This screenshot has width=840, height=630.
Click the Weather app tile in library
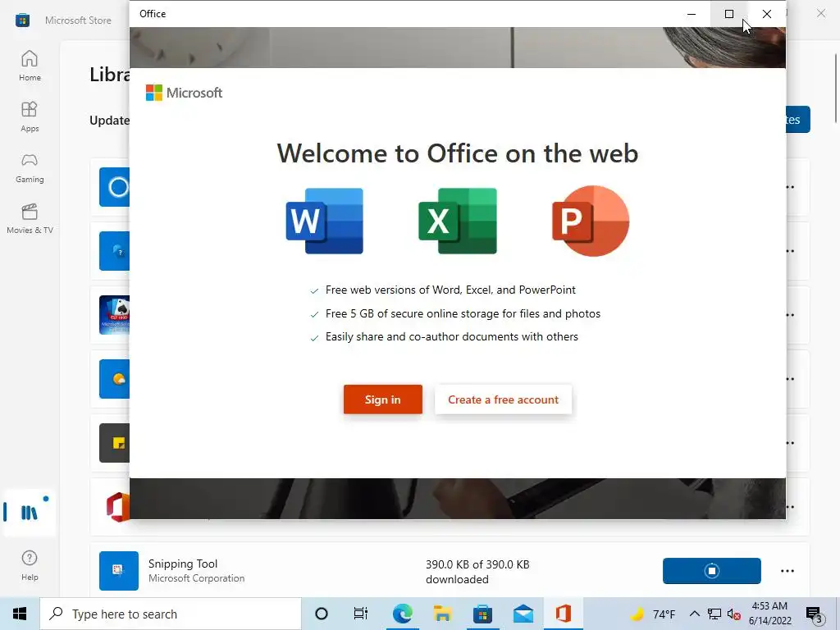[115, 379]
